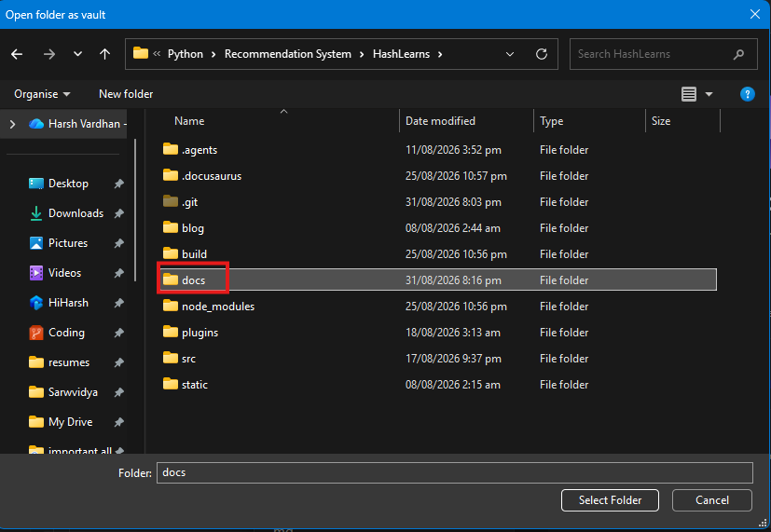
Task: Expand chevron after HashLearns breadcrumb
Action: click(x=440, y=54)
